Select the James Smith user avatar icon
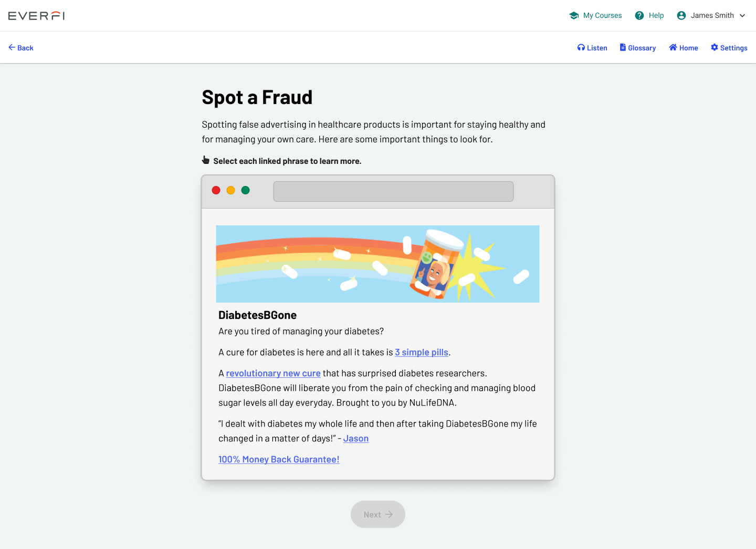This screenshot has width=756, height=549. click(x=681, y=16)
